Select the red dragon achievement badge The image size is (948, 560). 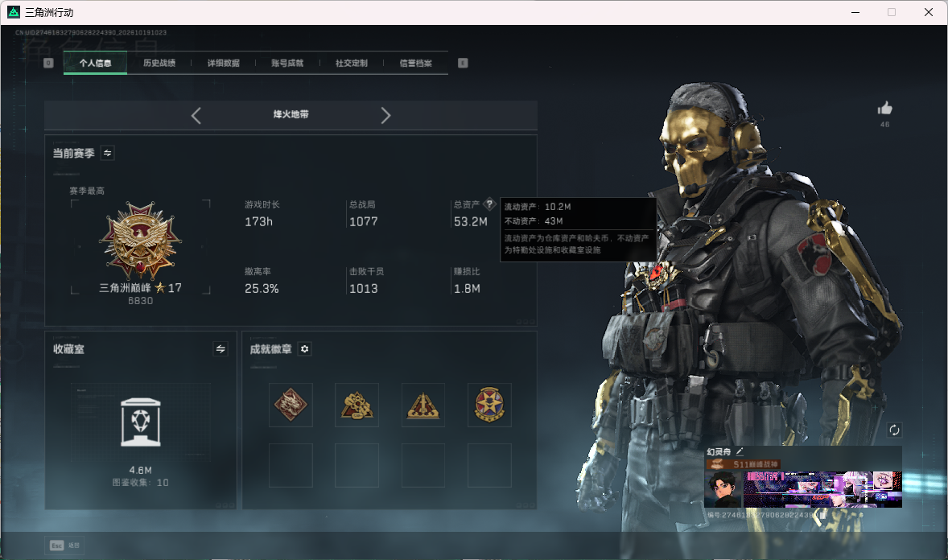[291, 405]
